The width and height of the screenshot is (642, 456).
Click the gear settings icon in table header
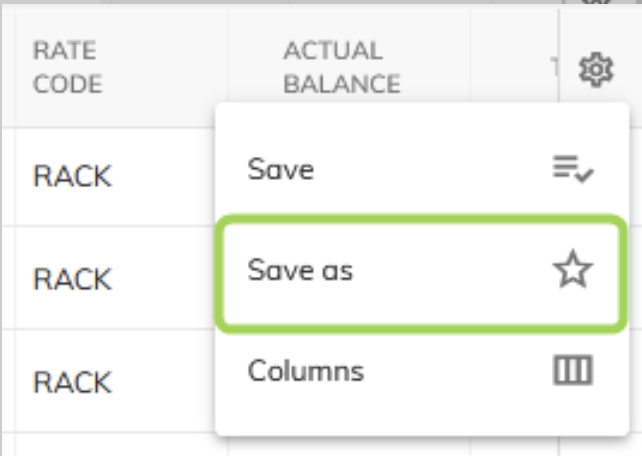[596, 70]
